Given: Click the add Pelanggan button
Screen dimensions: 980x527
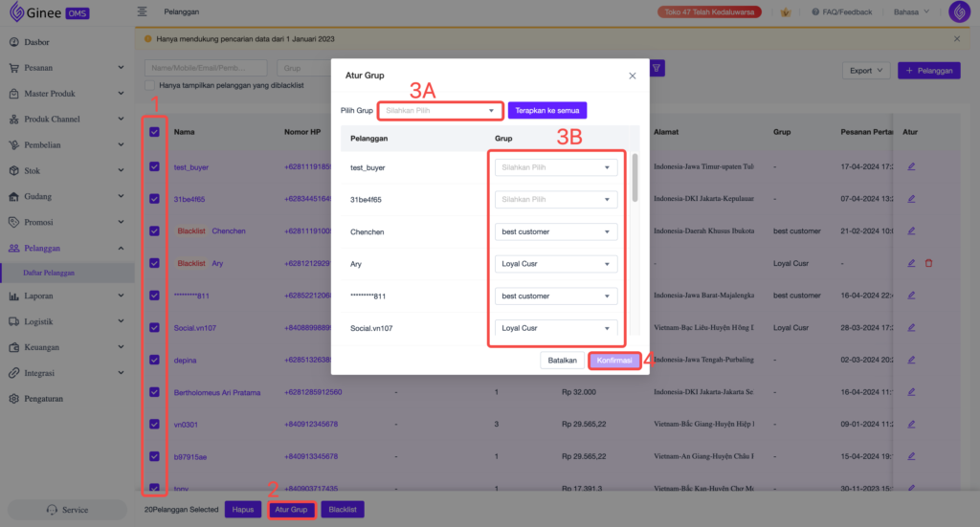Looking at the screenshot, I should click(x=928, y=71).
